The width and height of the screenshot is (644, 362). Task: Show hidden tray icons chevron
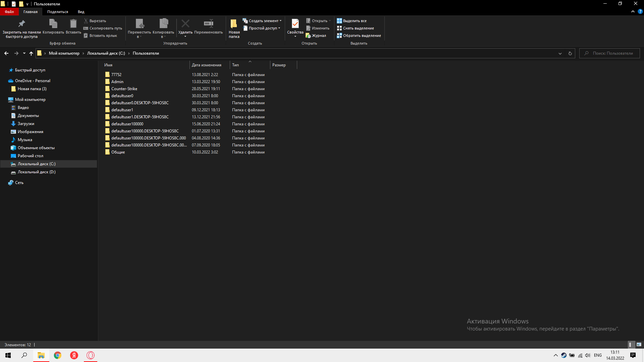pyautogui.click(x=556, y=355)
